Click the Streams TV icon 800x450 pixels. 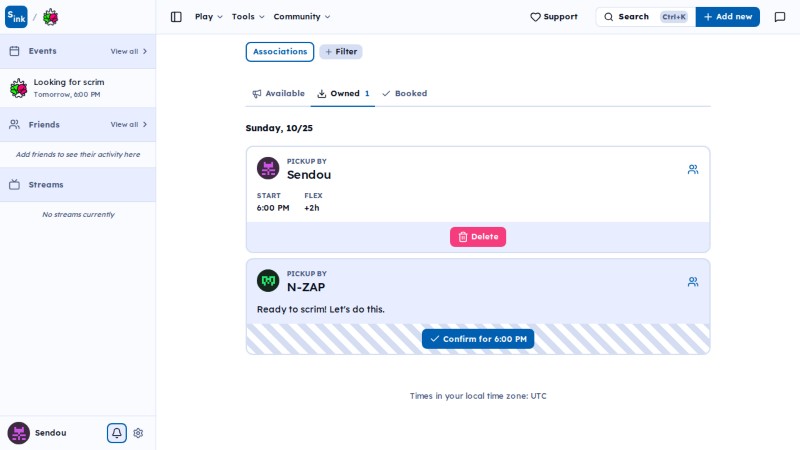[14, 185]
